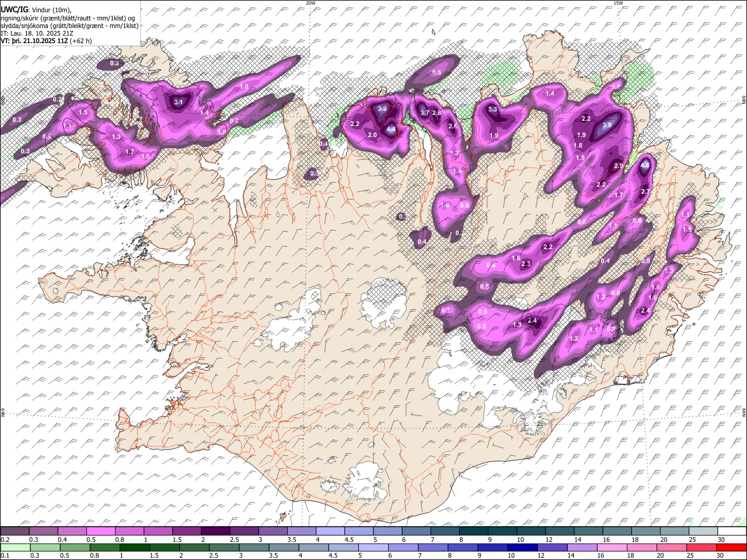Click the 1.8 precipitation value on the map
This screenshot has height=560, width=747.
coord(578,145)
